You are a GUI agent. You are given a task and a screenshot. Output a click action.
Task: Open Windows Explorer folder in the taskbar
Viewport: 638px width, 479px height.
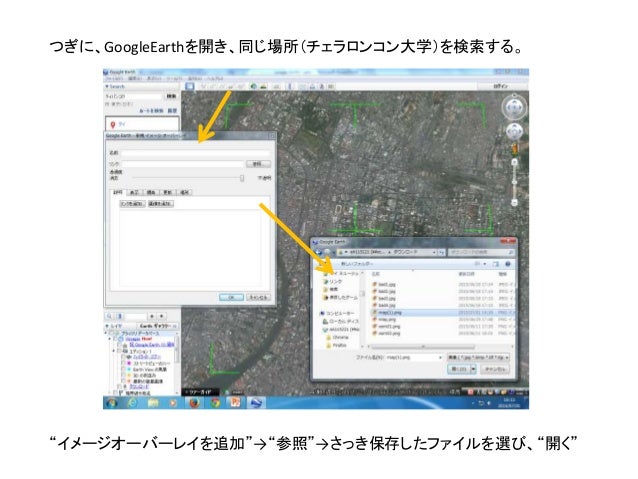[153, 403]
